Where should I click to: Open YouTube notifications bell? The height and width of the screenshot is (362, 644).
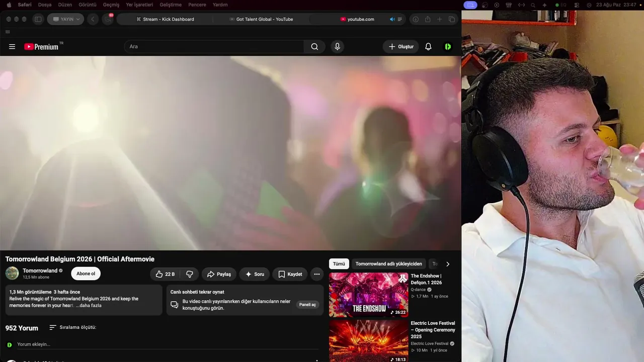tap(428, 47)
